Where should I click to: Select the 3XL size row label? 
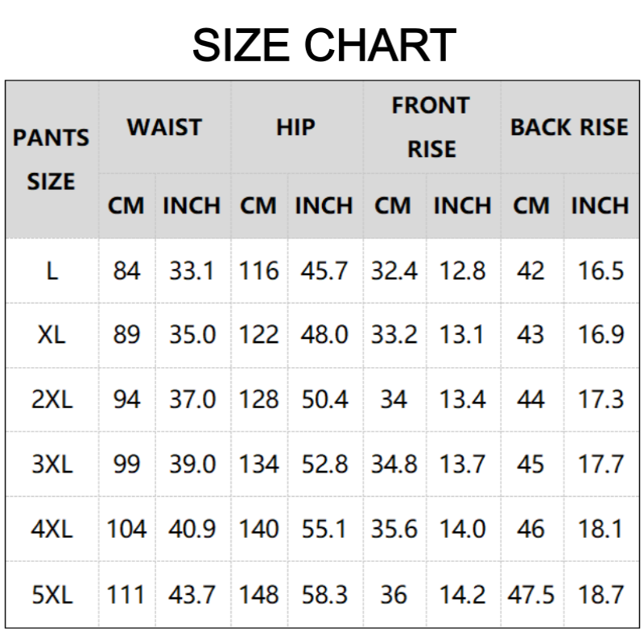(52, 464)
